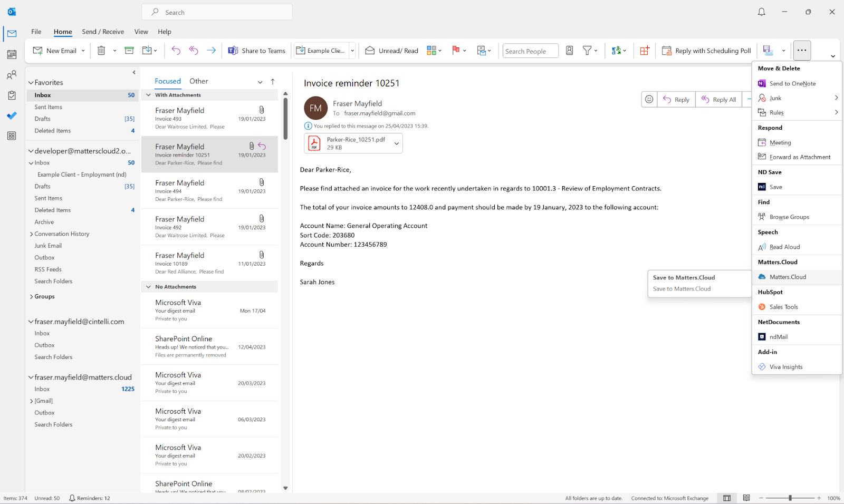Switch to the Focused inbox tab
Screen dimensions: 844x504
pyautogui.click(x=168, y=81)
